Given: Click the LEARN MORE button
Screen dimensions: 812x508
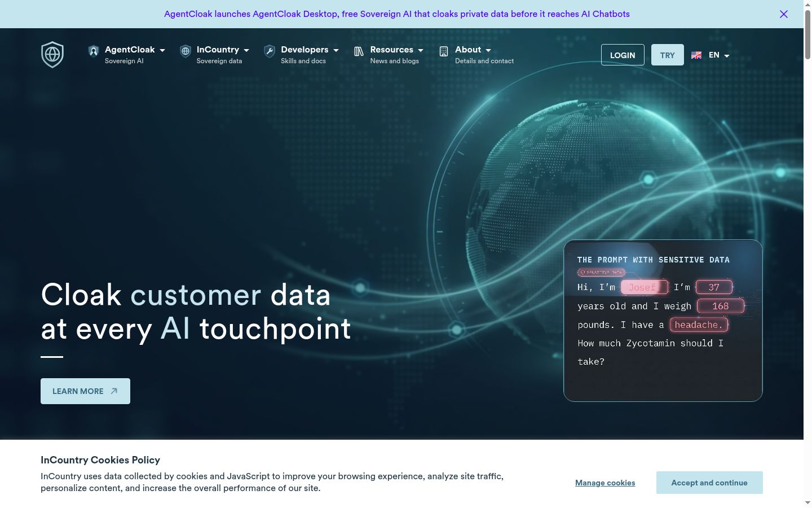Looking at the screenshot, I should coord(85,391).
